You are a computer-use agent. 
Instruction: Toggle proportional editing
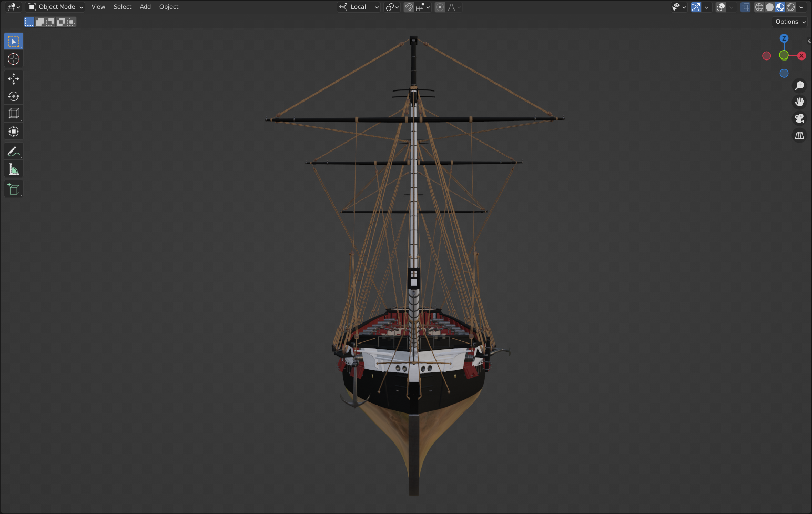tap(440, 7)
